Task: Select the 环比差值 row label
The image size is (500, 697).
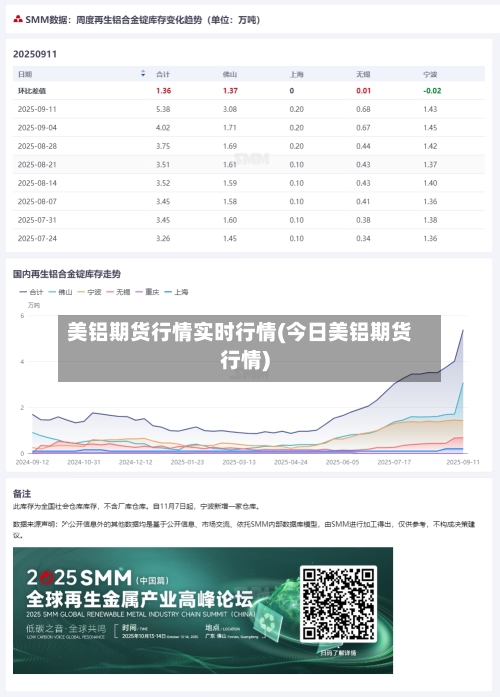Action: (x=32, y=91)
